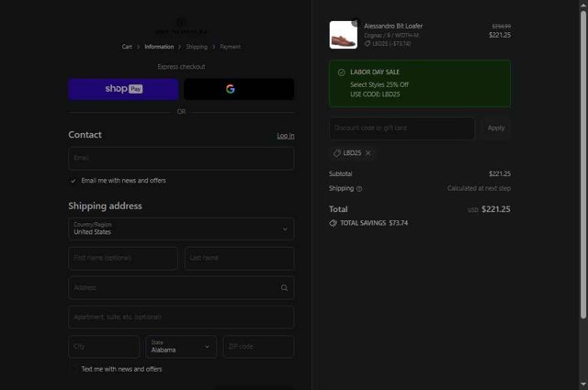The image size is (588, 390).
Task: Open the Log in link
Action: click(286, 136)
